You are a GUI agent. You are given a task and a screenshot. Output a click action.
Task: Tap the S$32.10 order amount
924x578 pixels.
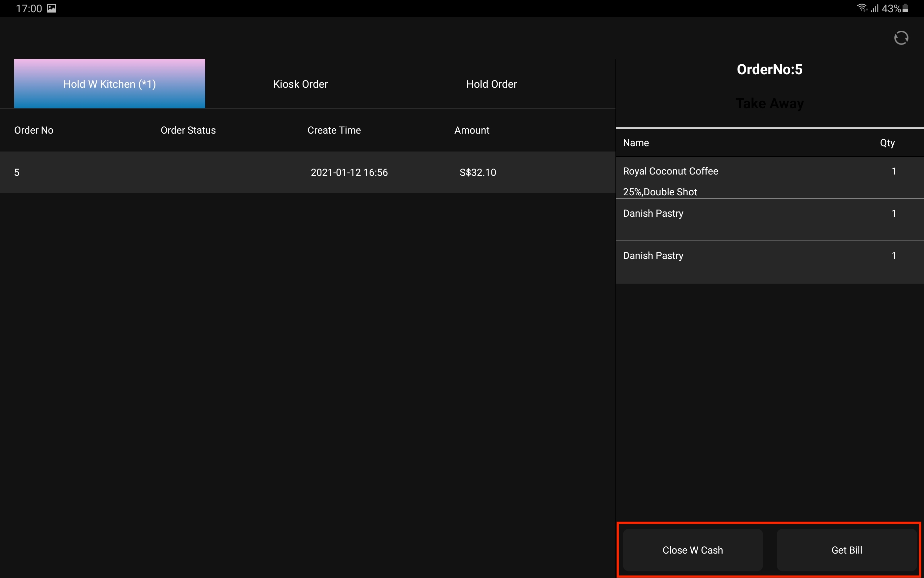pos(478,173)
